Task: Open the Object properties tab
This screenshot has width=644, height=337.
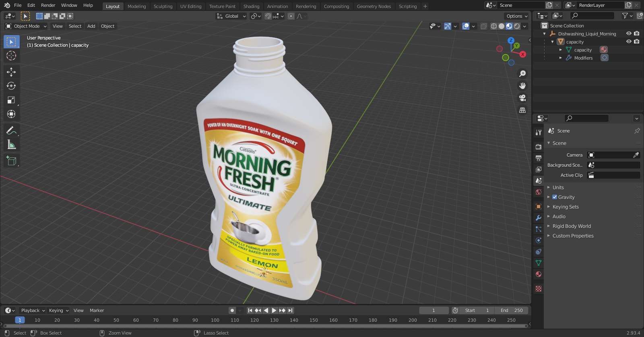Action: click(x=539, y=207)
